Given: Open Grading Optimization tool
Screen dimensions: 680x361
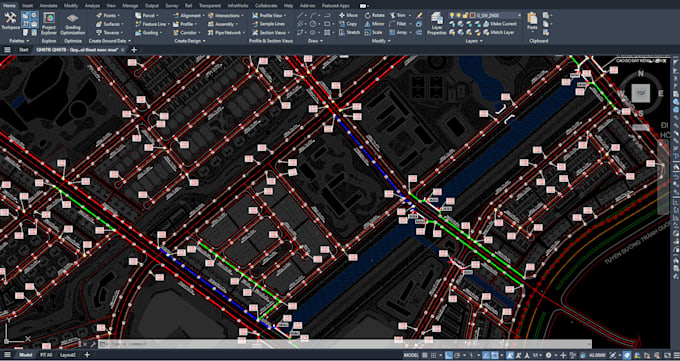Looking at the screenshot, I should pos(72,23).
